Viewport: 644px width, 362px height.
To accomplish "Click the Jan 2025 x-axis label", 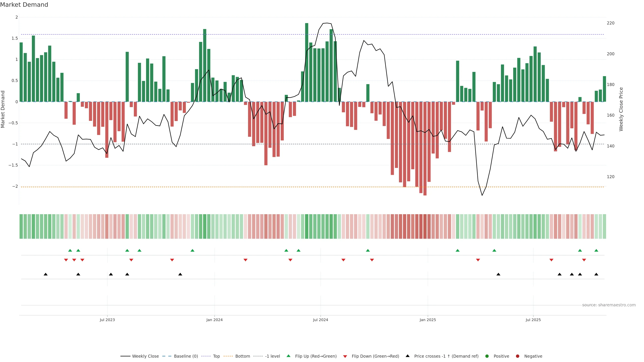I will (428, 320).
